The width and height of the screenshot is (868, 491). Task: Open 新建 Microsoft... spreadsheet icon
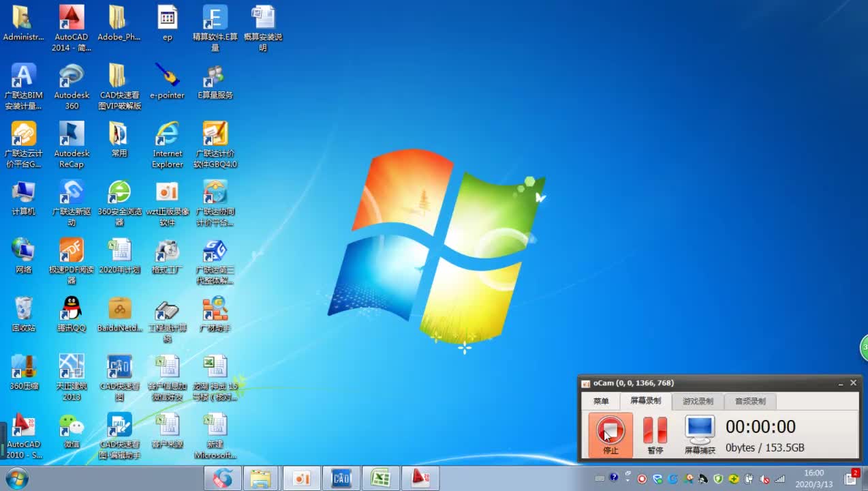point(215,435)
